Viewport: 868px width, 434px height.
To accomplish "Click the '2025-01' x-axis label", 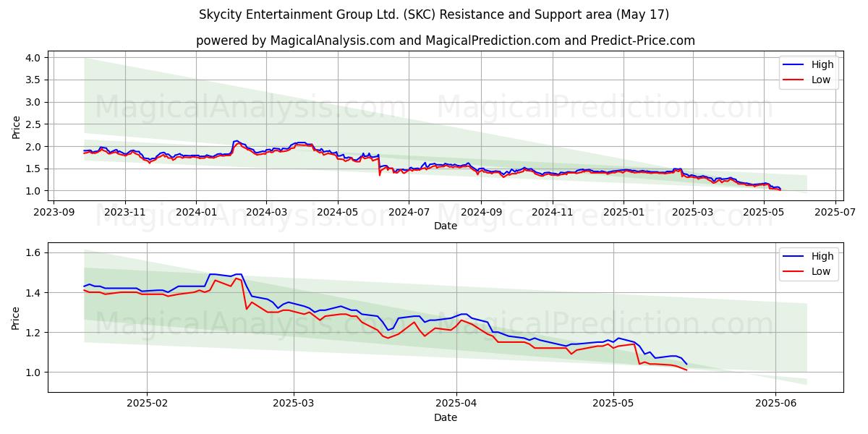I will coord(623,213).
